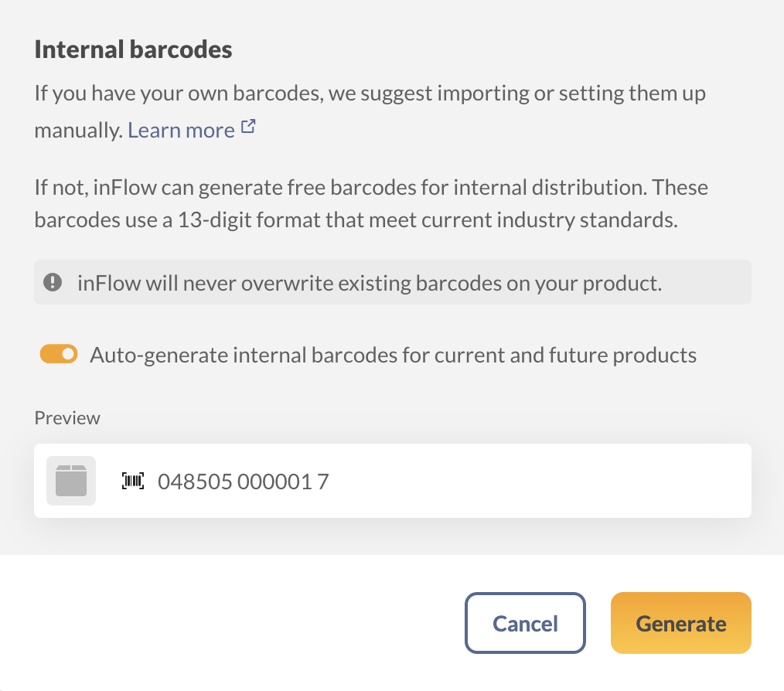Disable the auto-generate internal barcodes toggle

60,354
